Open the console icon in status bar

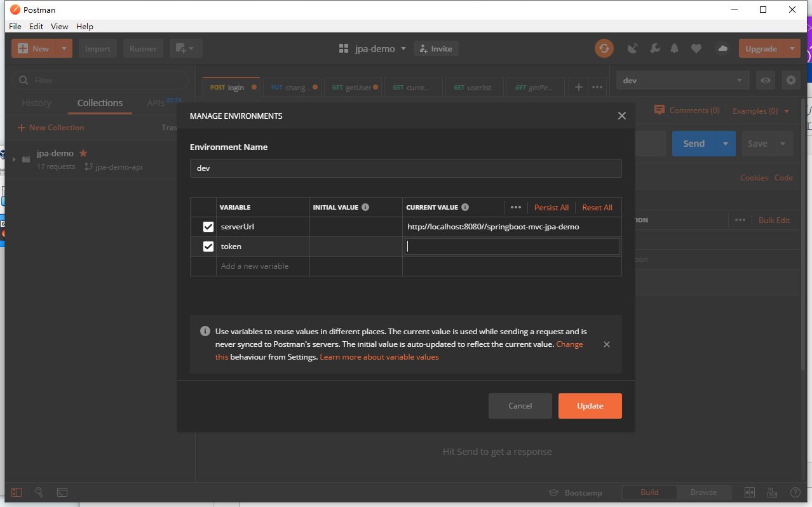(x=62, y=492)
